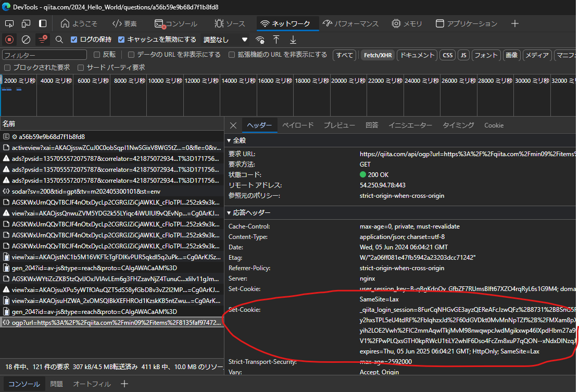Toggle device emulation icon

pyautogui.click(x=26, y=23)
